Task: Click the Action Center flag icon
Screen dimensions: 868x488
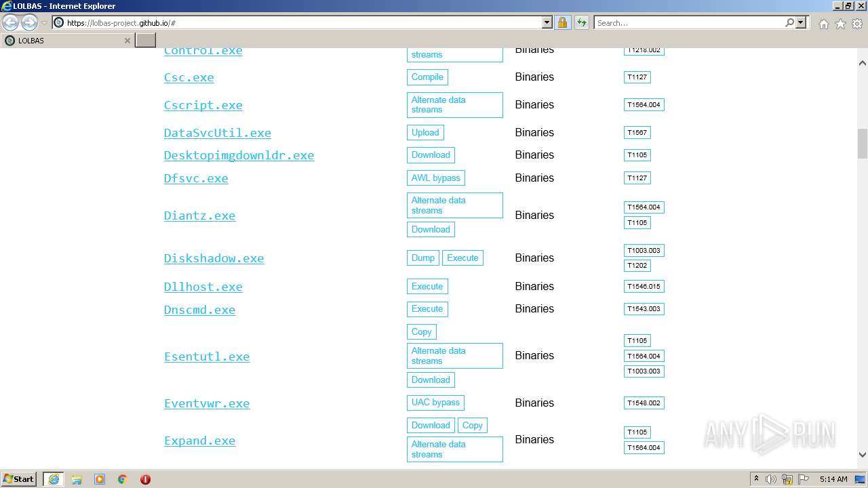Action: 804,479
